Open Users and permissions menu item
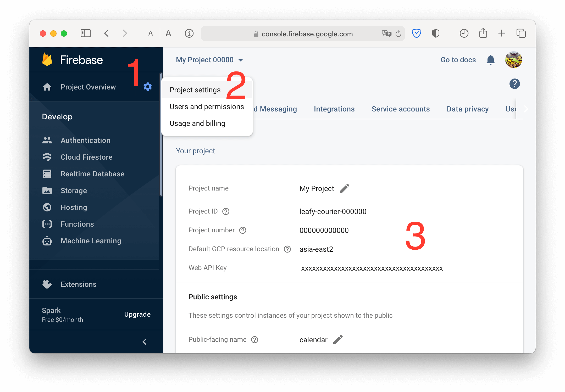The width and height of the screenshot is (565, 392). (207, 107)
